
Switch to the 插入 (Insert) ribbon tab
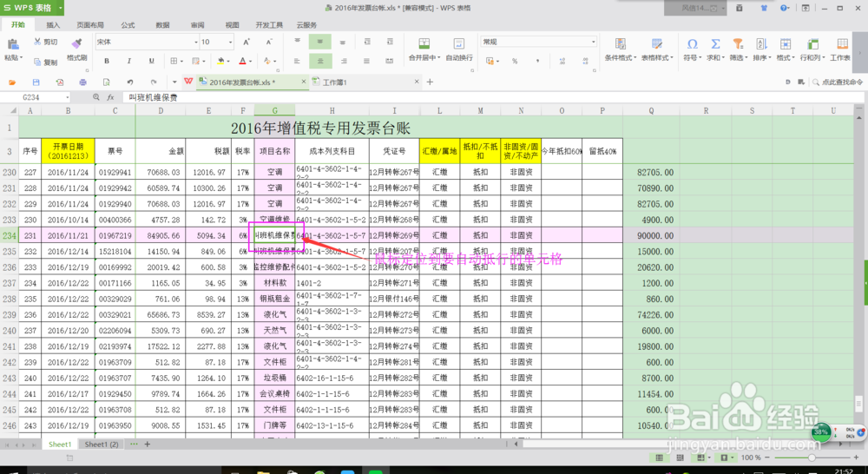coord(53,25)
